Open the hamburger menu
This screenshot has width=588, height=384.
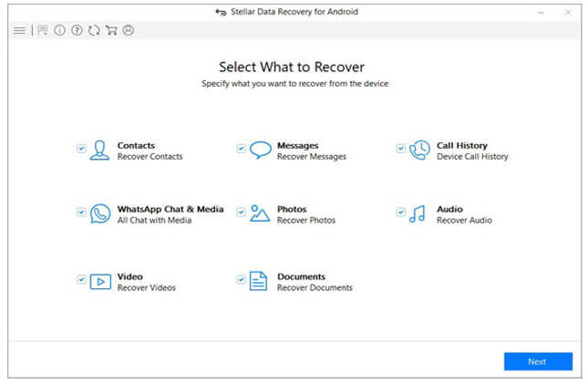[19, 30]
